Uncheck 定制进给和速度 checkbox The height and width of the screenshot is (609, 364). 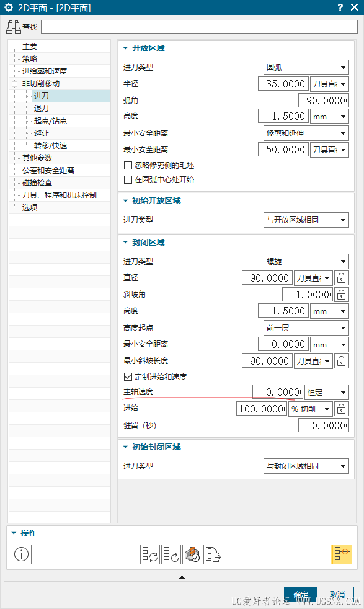point(128,376)
